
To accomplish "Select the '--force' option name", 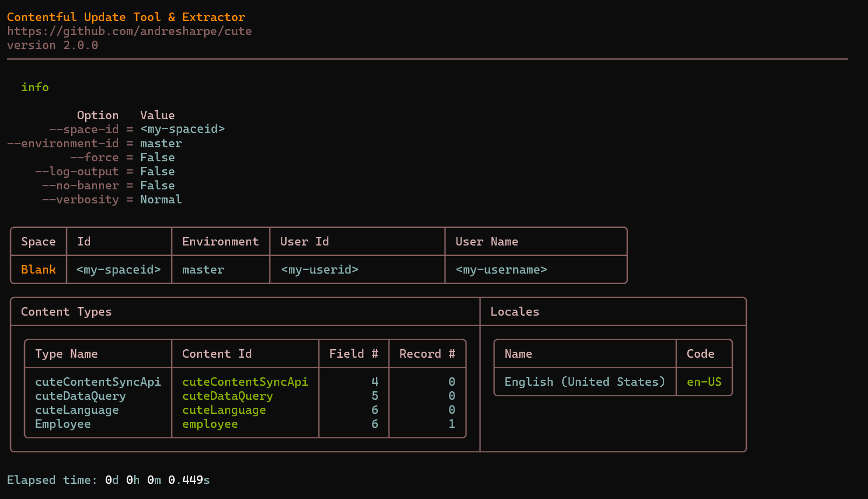I will click(x=95, y=157).
